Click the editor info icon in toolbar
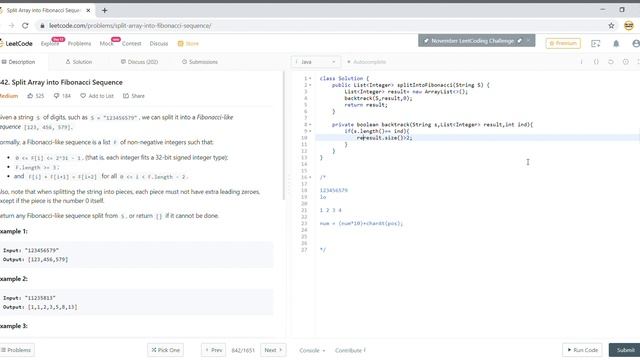The image size is (640, 360). [581, 62]
